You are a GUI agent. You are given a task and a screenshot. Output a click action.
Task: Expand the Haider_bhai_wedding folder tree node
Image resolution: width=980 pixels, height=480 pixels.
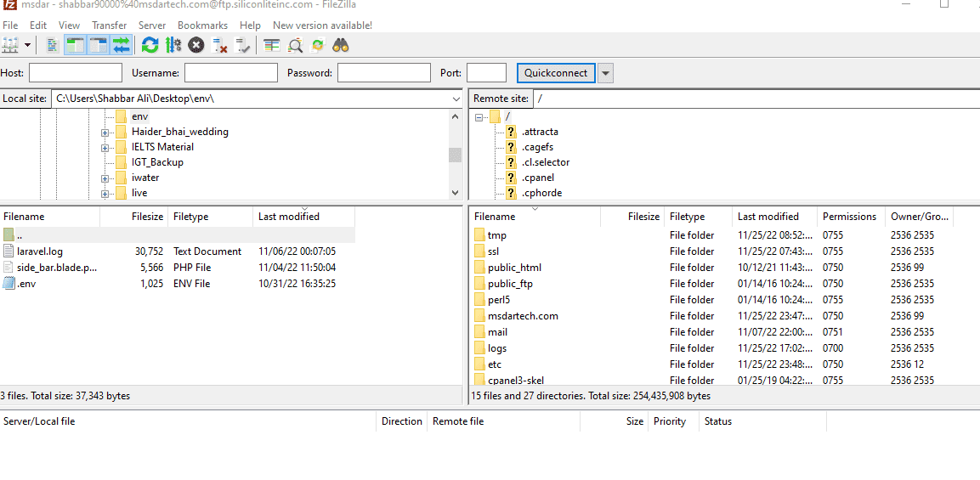click(105, 133)
